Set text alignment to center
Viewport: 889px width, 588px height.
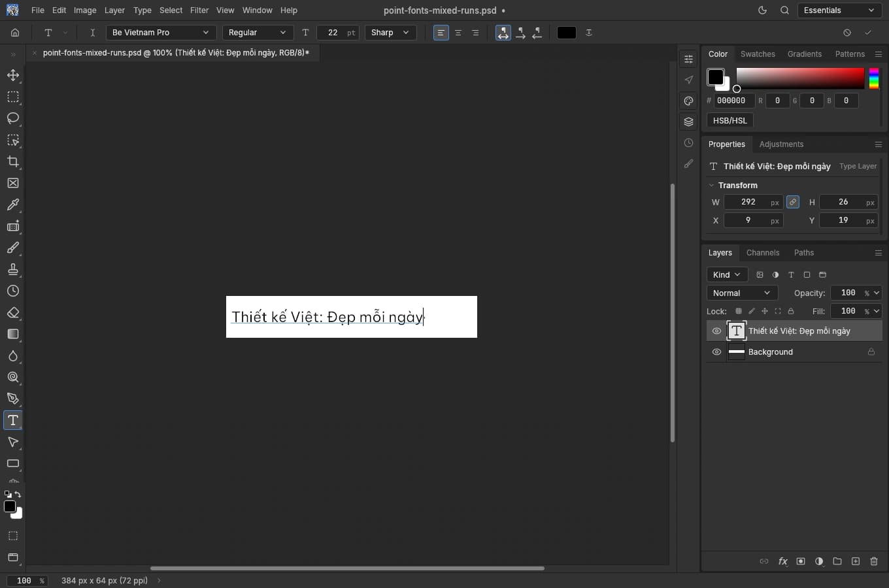click(x=458, y=33)
